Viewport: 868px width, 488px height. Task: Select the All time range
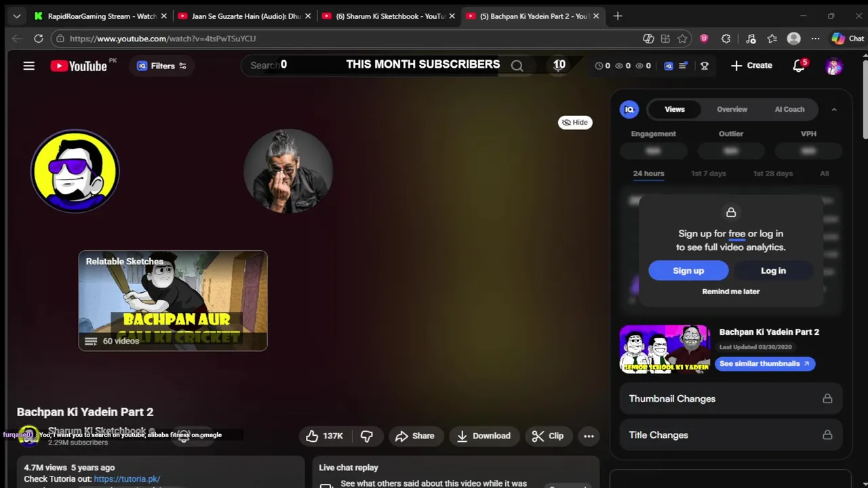pyautogui.click(x=824, y=174)
